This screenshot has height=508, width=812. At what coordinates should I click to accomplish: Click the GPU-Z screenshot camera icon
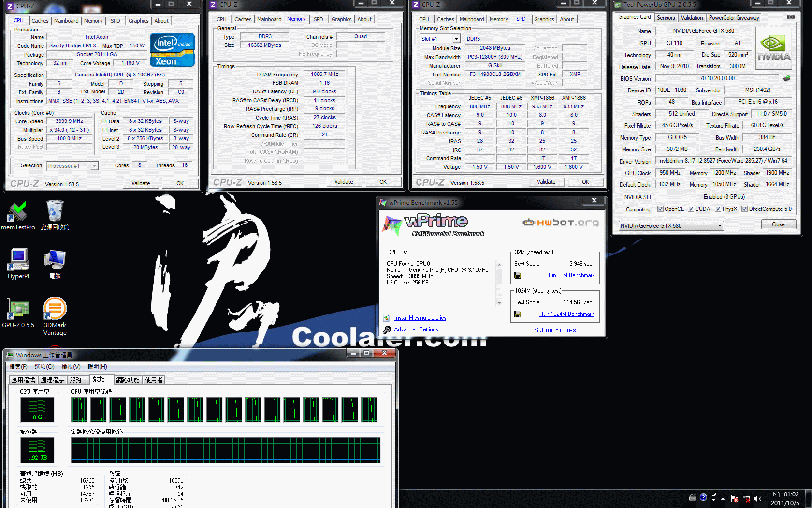tap(791, 17)
